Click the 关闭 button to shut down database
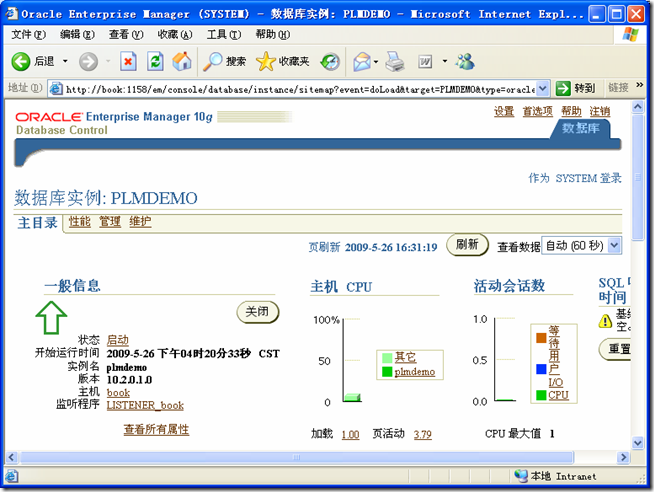 pyautogui.click(x=257, y=312)
